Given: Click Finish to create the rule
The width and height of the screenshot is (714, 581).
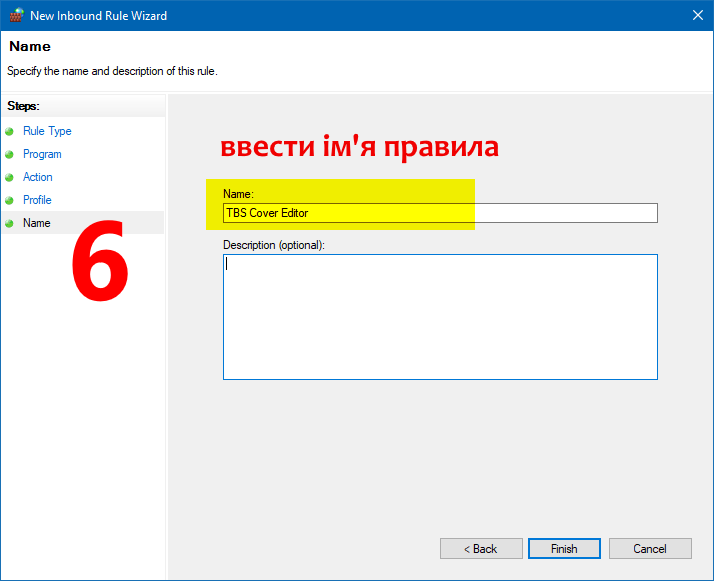Looking at the screenshot, I should (564, 549).
